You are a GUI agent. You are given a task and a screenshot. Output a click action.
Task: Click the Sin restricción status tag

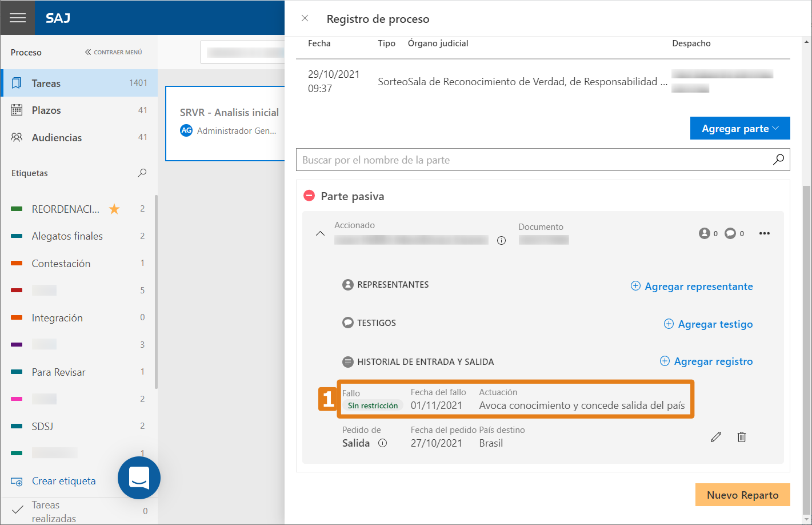pyautogui.click(x=373, y=405)
